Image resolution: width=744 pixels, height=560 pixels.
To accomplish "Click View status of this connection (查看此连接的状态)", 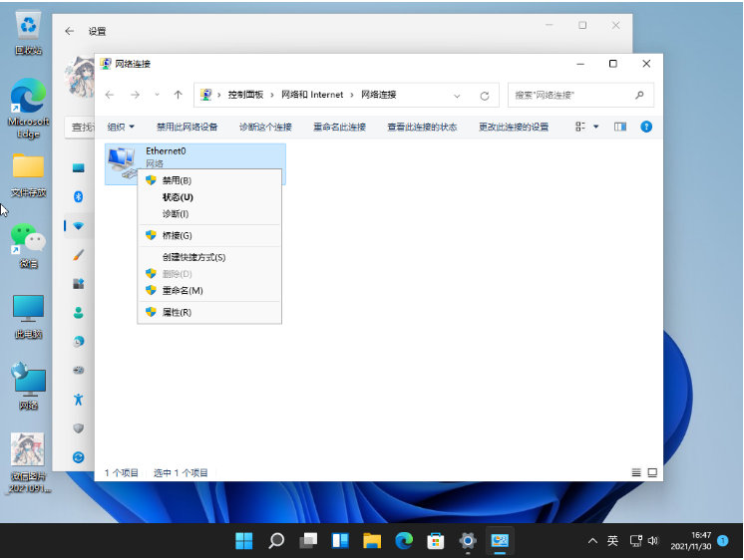I will (x=422, y=127).
